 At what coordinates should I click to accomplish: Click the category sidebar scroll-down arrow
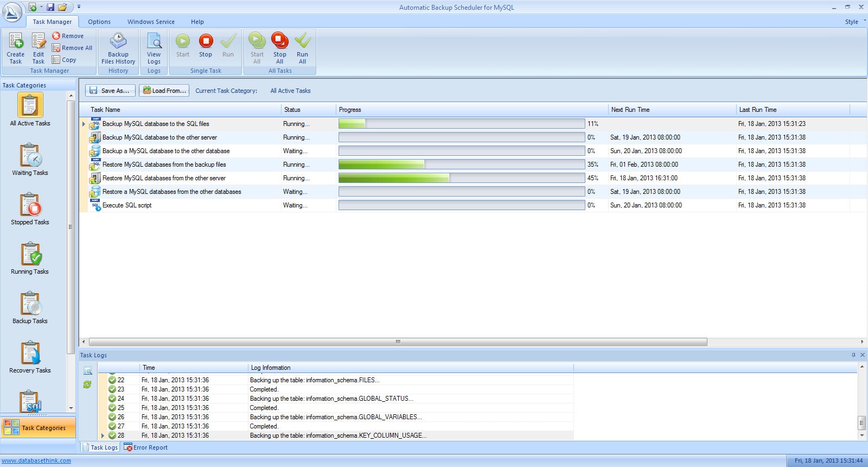pyautogui.click(x=71, y=408)
